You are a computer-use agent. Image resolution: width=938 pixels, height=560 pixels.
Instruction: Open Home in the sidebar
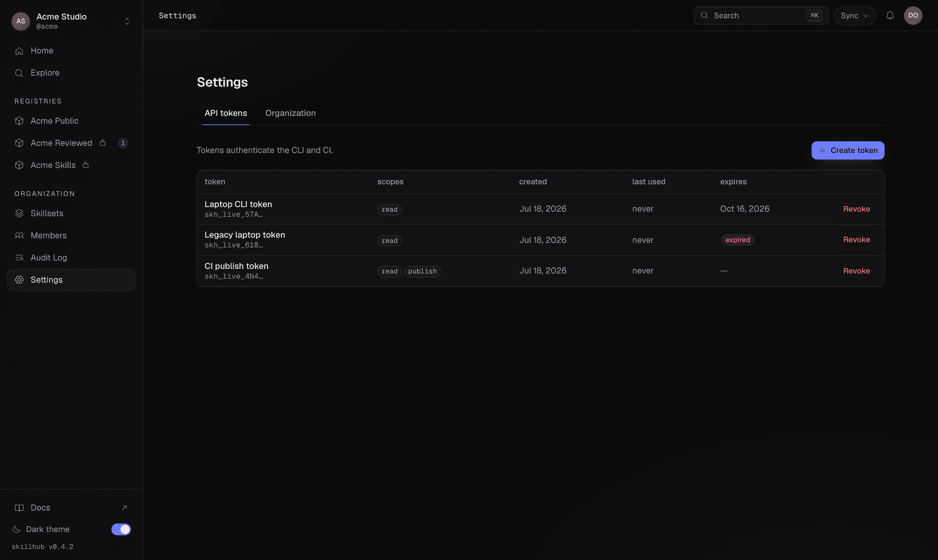pos(71,50)
